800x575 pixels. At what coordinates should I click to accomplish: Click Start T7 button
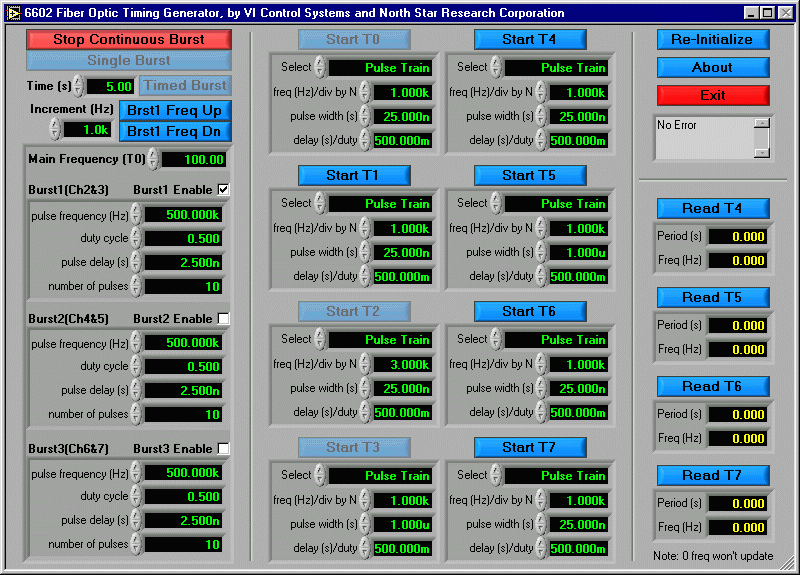click(530, 447)
